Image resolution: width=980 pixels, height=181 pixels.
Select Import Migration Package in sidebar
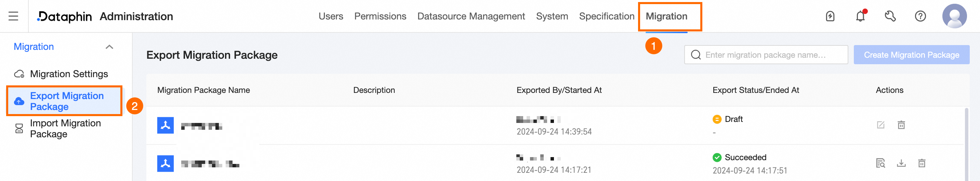(65, 128)
